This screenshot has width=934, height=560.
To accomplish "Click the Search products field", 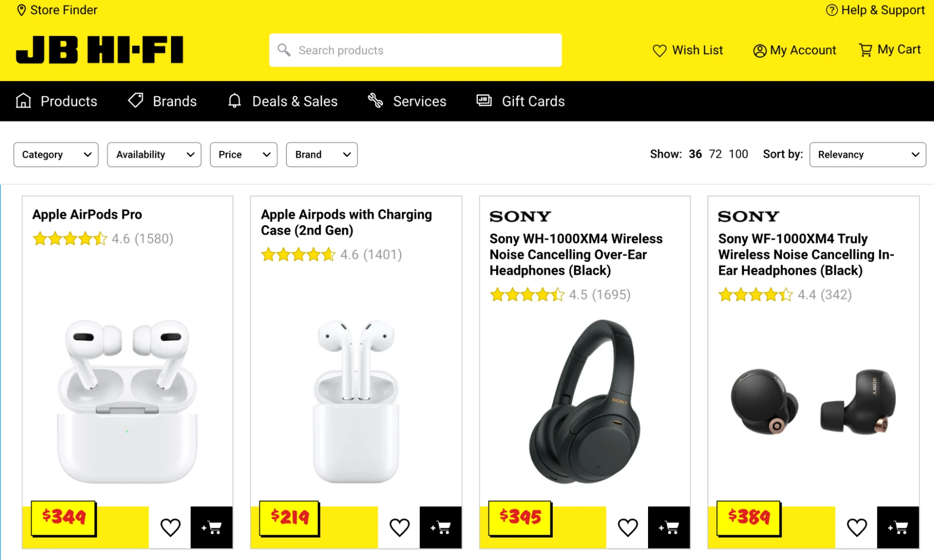I will (x=415, y=50).
